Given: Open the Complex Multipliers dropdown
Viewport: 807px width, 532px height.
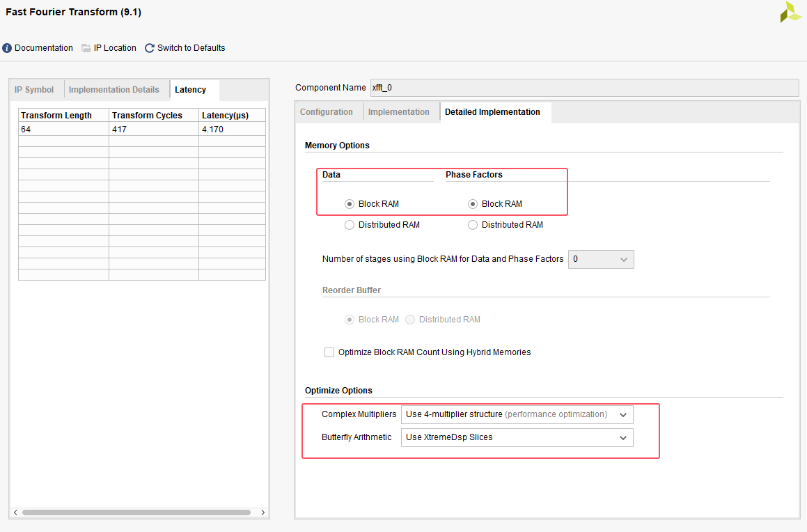Looking at the screenshot, I should point(517,415).
